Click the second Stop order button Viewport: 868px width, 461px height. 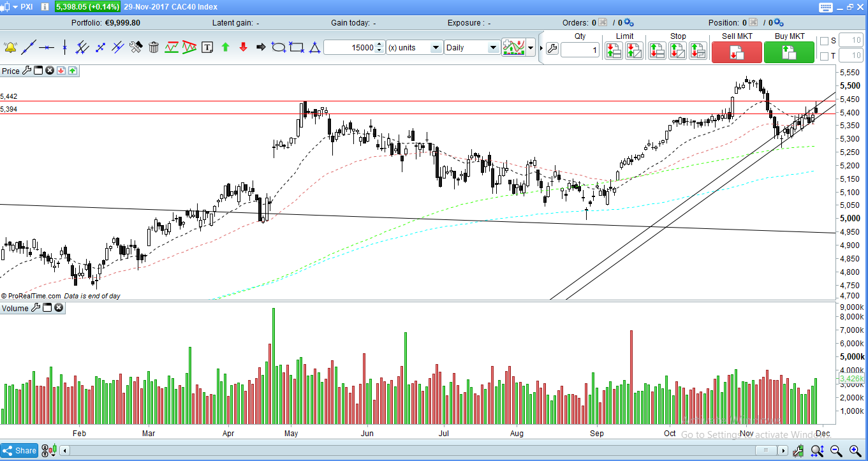677,51
